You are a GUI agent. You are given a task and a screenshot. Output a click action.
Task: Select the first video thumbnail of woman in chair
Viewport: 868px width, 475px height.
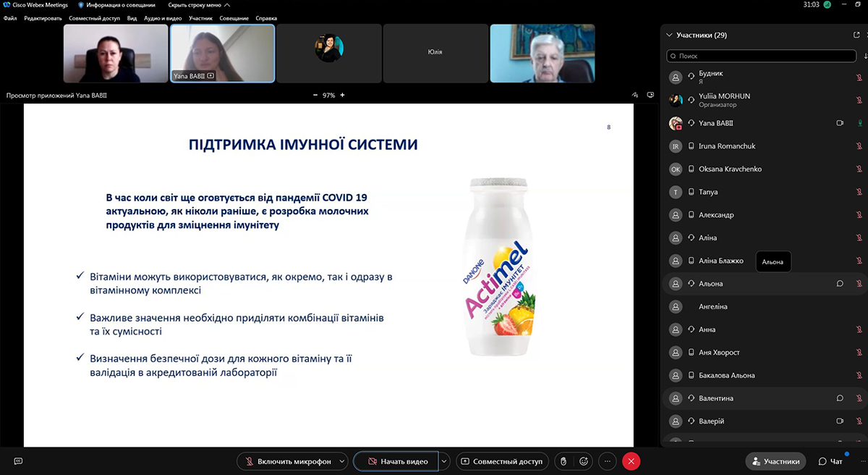(115, 54)
